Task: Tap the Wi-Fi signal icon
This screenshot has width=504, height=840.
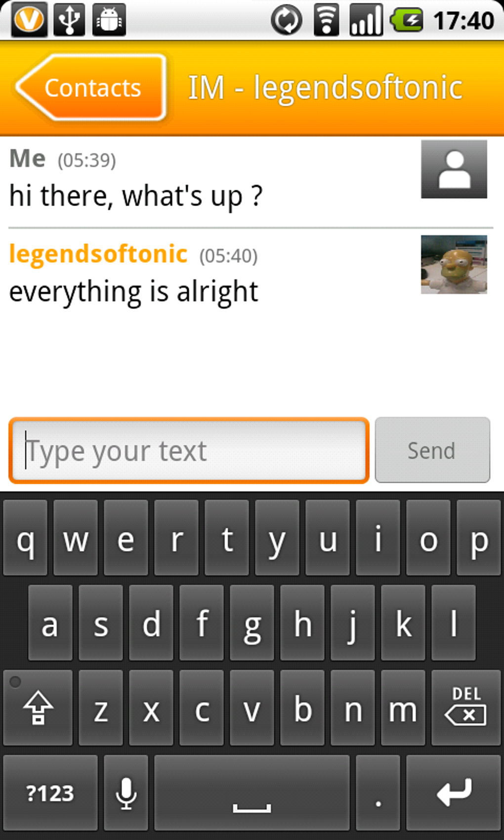Action: [x=326, y=20]
